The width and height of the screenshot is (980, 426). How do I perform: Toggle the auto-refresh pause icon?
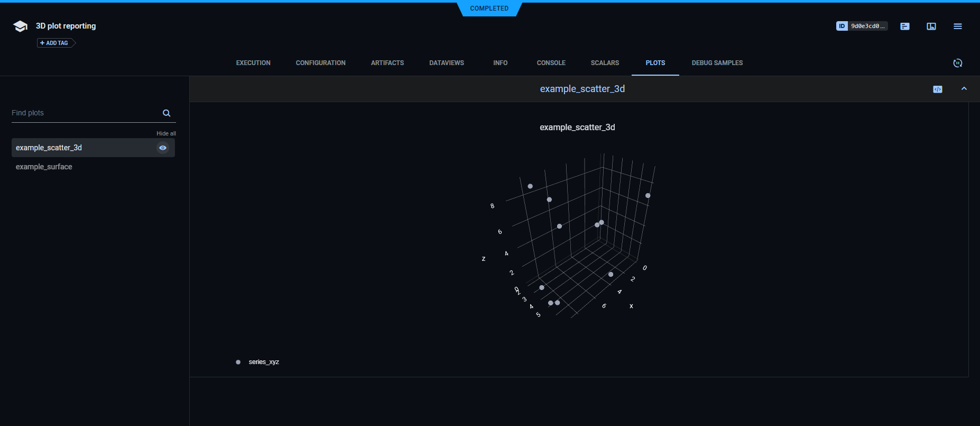click(x=957, y=63)
